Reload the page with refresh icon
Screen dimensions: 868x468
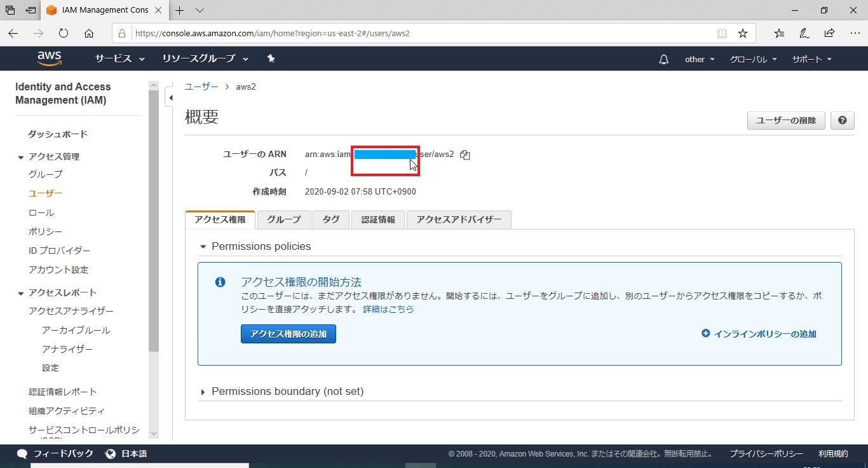(64, 33)
